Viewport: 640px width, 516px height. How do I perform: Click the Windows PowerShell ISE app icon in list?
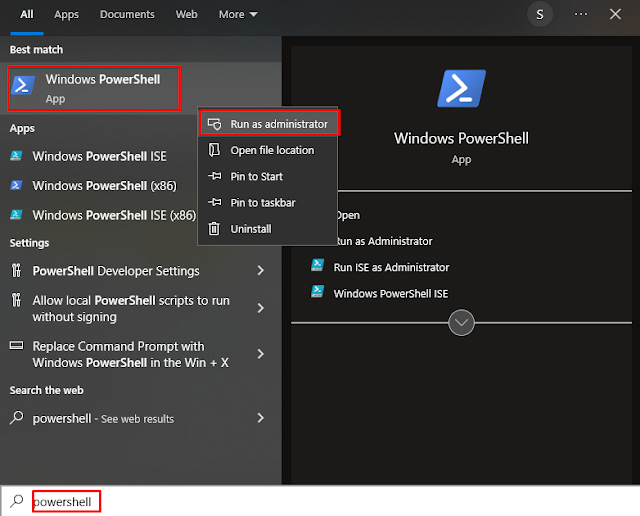pos(16,156)
